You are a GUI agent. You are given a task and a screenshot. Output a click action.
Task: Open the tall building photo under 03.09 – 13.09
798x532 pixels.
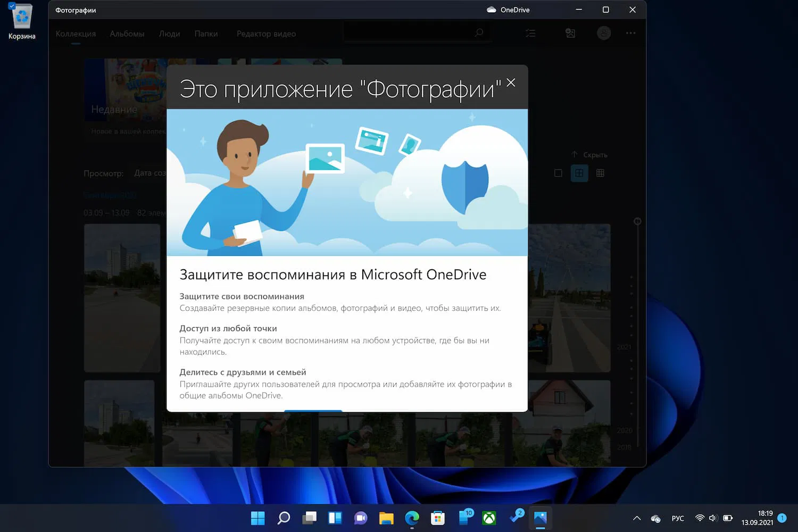coord(122,298)
